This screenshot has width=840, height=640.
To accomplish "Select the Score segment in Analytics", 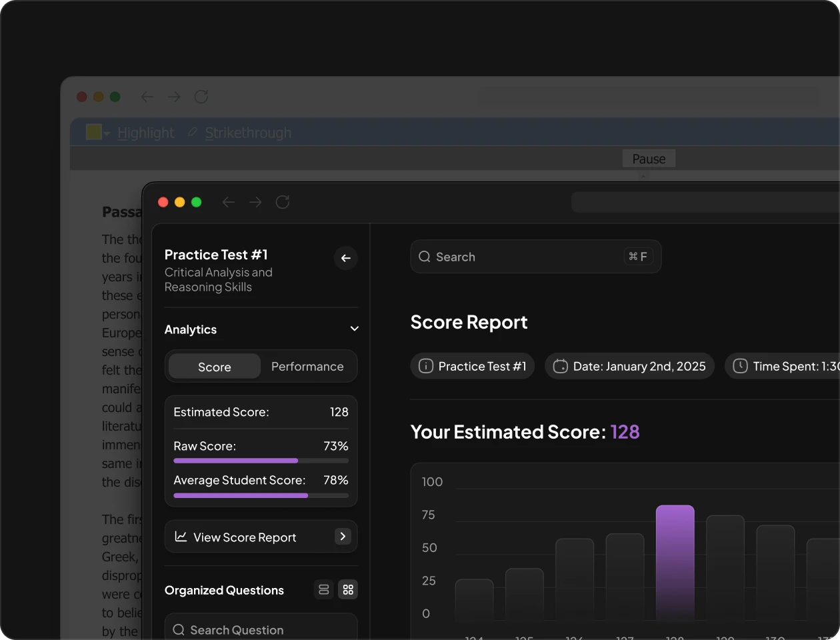I will click(214, 367).
